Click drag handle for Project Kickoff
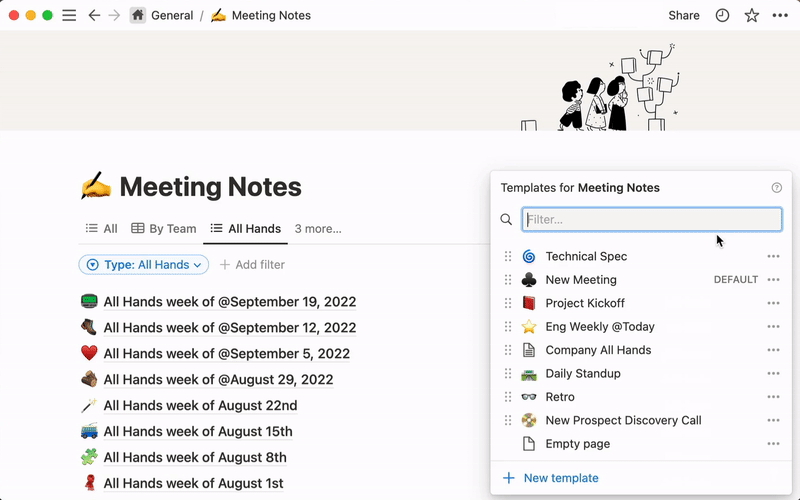 (x=508, y=303)
